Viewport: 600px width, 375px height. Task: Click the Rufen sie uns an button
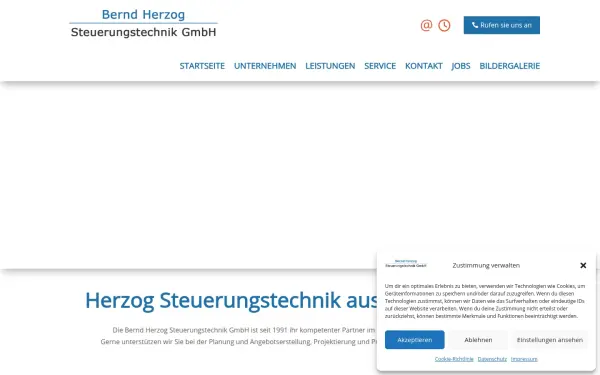click(x=502, y=25)
